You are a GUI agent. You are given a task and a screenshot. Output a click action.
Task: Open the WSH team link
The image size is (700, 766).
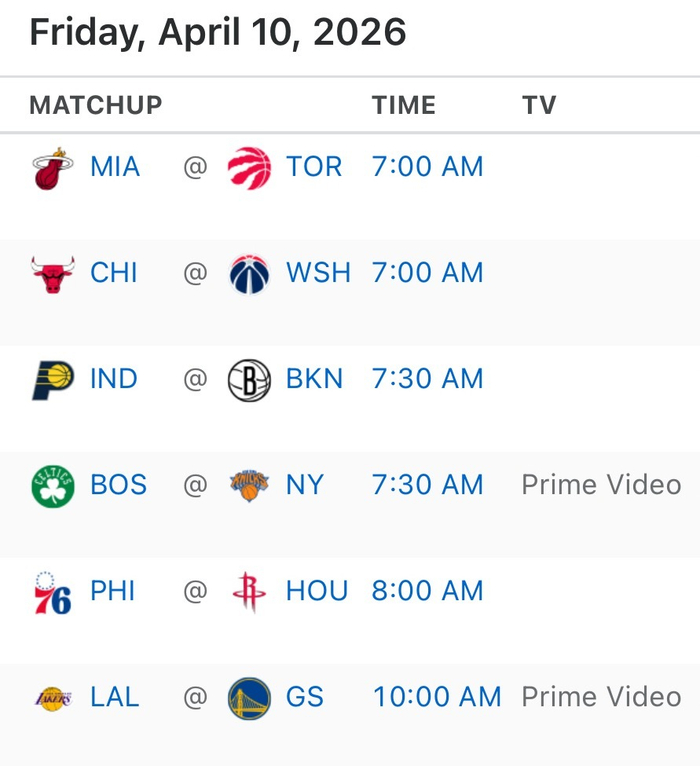[318, 273]
